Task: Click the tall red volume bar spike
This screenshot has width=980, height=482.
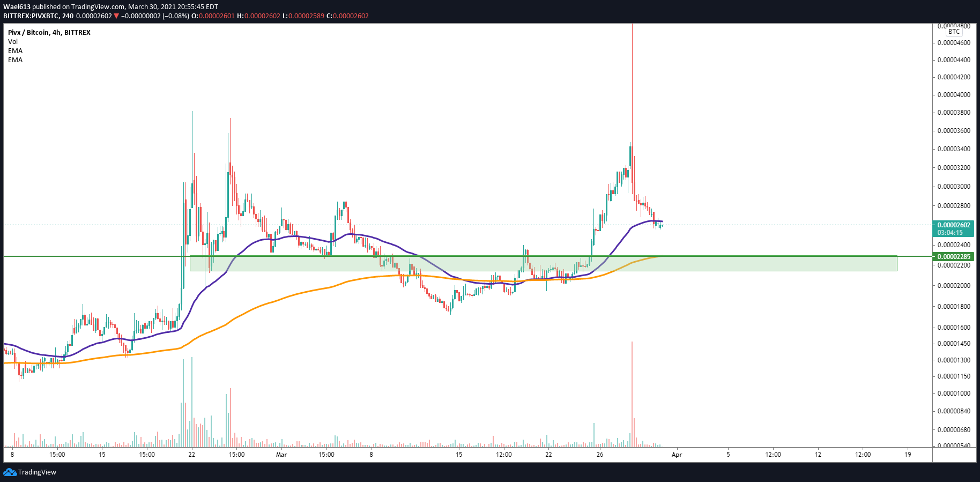Action: 632,394
